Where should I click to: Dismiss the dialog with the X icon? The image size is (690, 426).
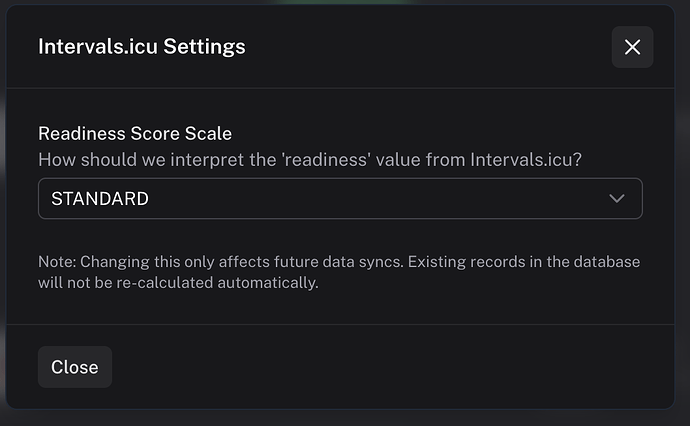tap(632, 47)
